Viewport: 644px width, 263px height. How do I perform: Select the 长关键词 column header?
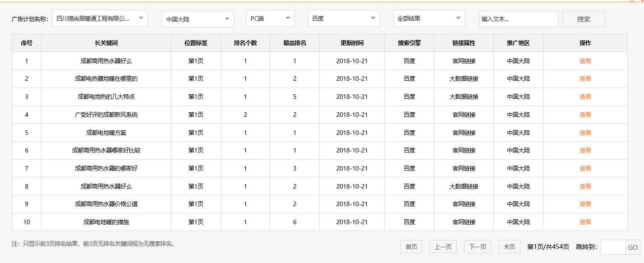106,43
